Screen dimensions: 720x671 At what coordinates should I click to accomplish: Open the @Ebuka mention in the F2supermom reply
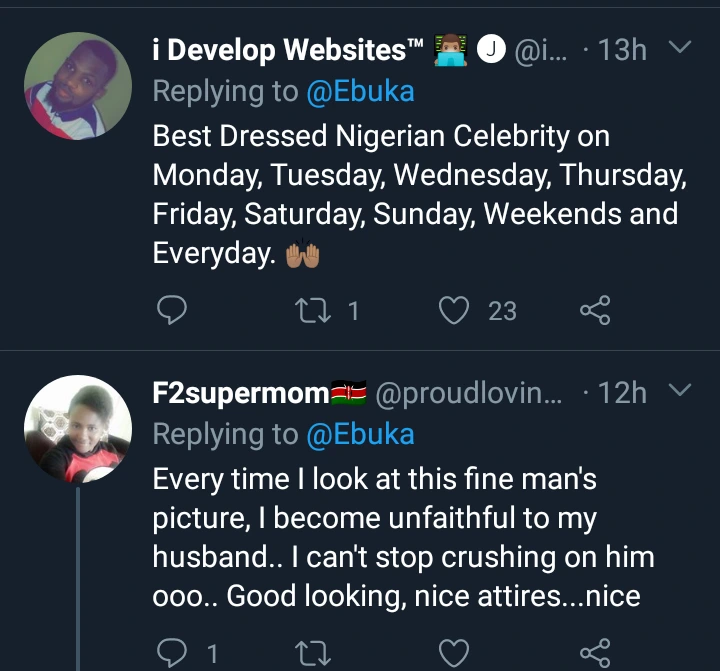pyautogui.click(x=360, y=435)
